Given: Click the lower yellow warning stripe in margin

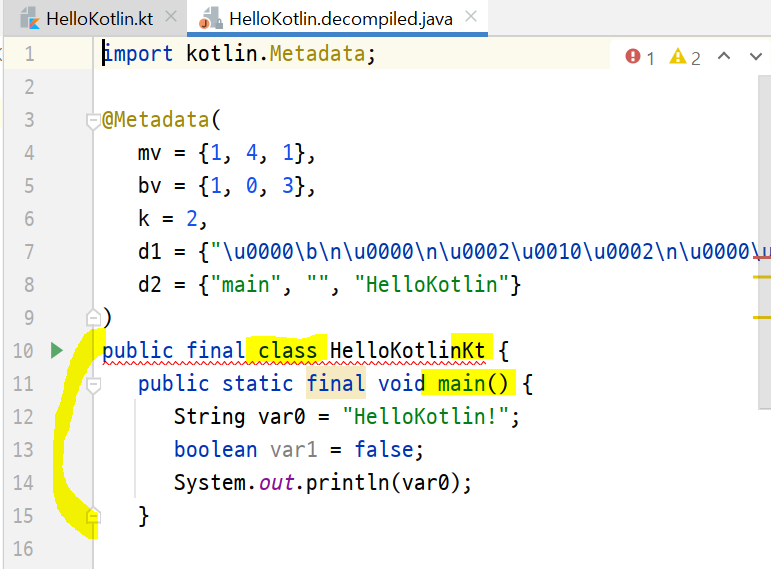Looking at the screenshot, I should pos(762,317).
